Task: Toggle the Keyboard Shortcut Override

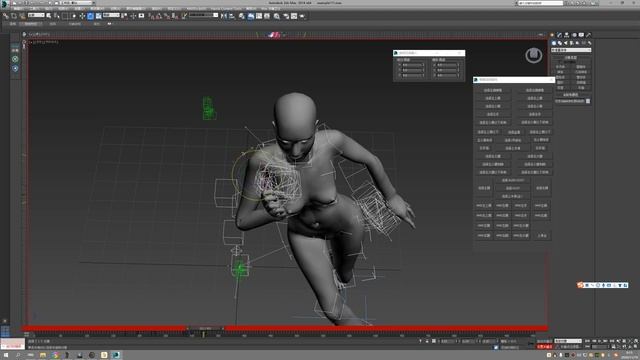Action: [x=141, y=16]
